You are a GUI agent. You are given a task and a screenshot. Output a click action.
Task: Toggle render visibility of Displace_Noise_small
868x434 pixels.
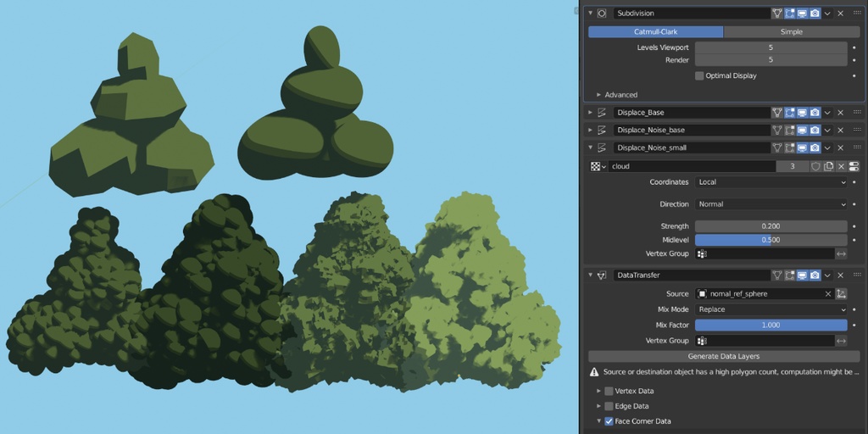[815, 147]
